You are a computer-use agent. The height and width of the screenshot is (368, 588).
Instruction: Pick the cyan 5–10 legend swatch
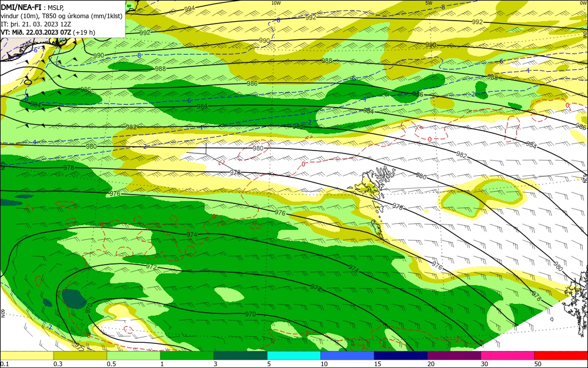(294, 356)
